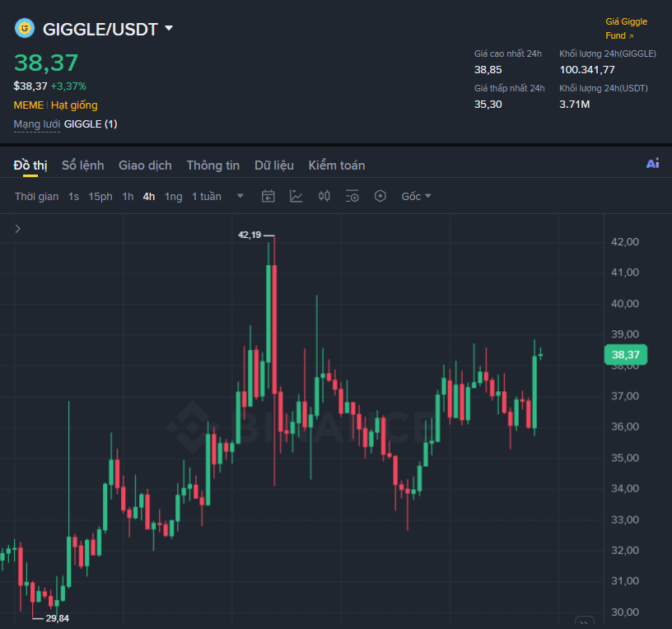The width and height of the screenshot is (672, 629).
Task: Click the Thời gian interval label
Action: (37, 196)
